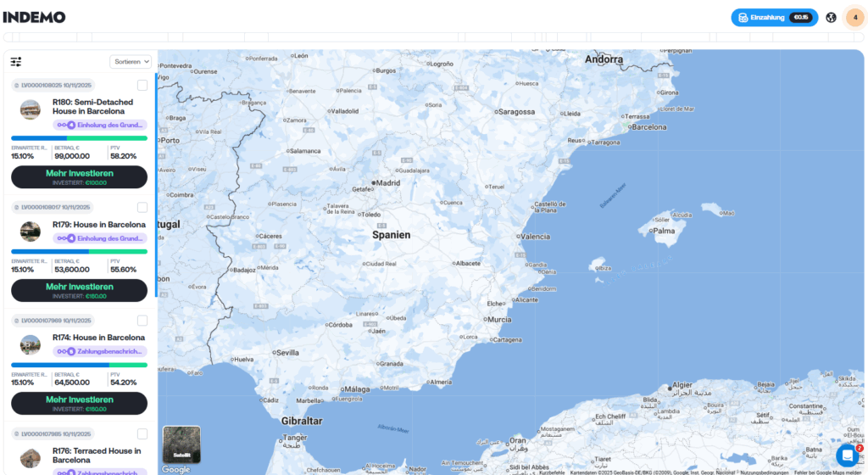Open the Sortieren dropdown
Image resolution: width=868 pixels, height=475 pixels.
click(131, 62)
